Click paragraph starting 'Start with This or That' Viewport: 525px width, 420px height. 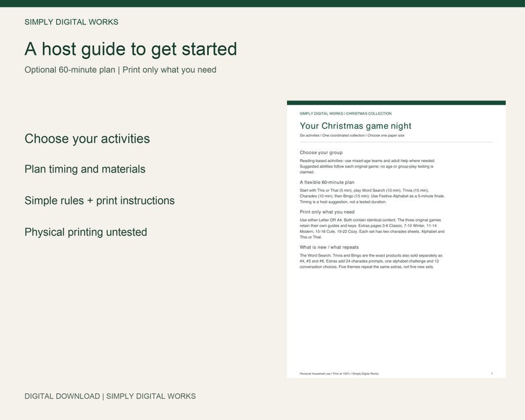372,196
